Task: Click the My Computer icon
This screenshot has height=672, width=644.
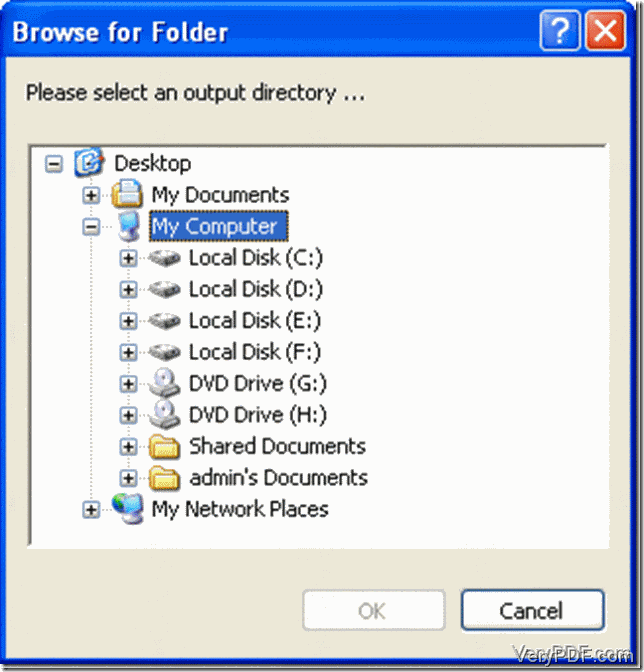Action: 129,226
